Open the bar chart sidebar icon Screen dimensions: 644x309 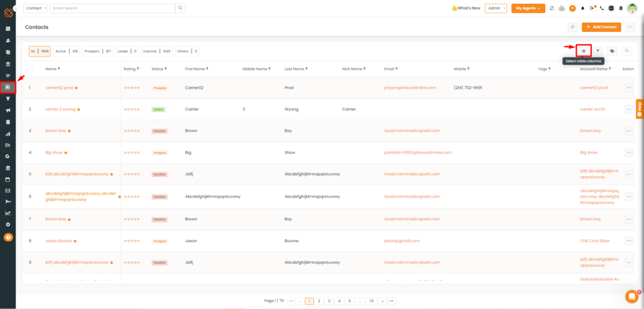point(8,133)
